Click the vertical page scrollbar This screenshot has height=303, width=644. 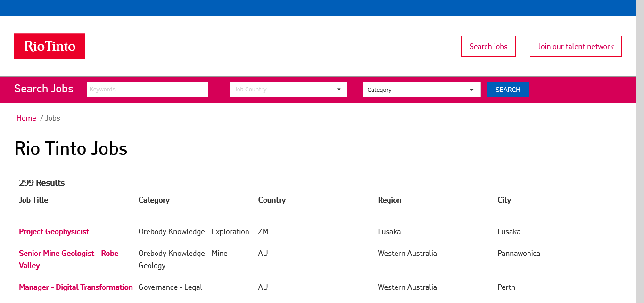coord(640,151)
